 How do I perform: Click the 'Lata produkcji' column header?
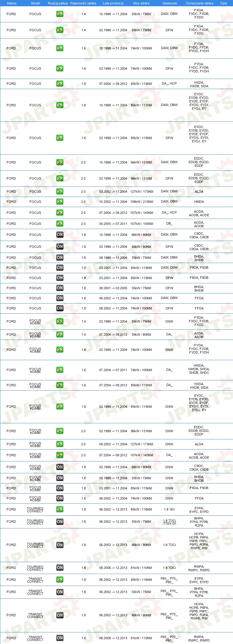113,3
